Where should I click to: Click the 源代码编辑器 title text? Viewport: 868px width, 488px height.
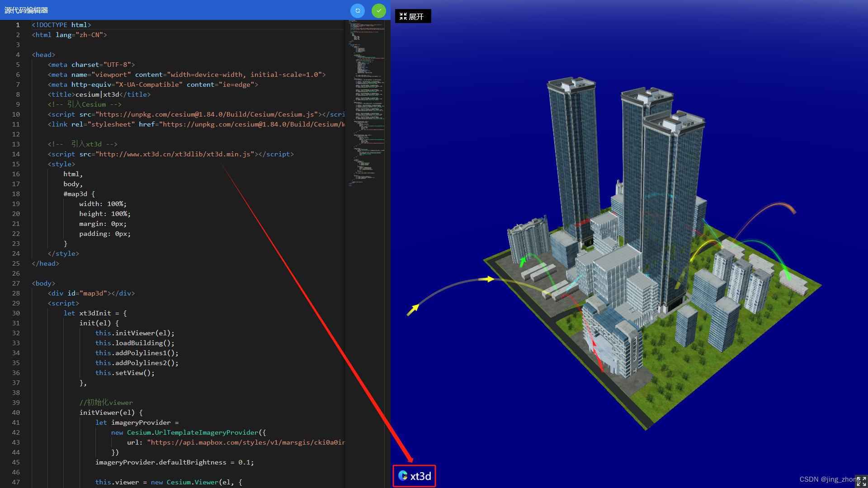26,10
